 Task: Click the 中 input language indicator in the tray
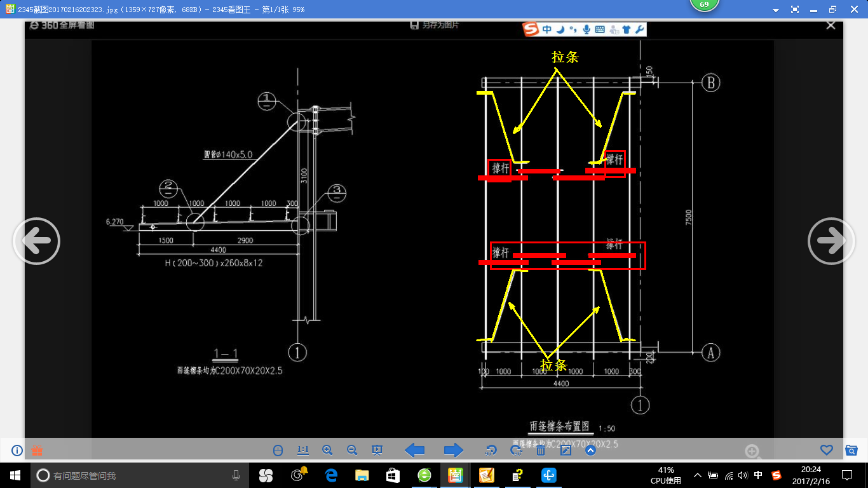point(758,475)
